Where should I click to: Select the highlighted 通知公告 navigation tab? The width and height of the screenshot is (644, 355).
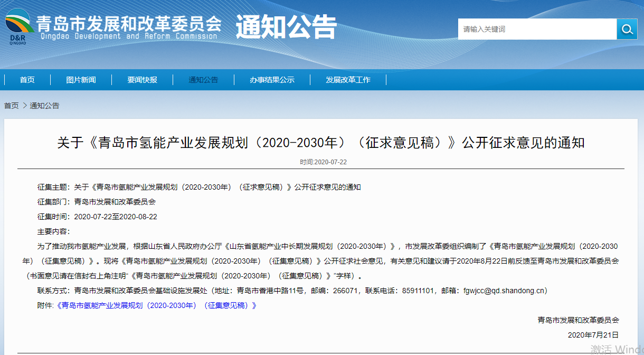tap(203, 79)
